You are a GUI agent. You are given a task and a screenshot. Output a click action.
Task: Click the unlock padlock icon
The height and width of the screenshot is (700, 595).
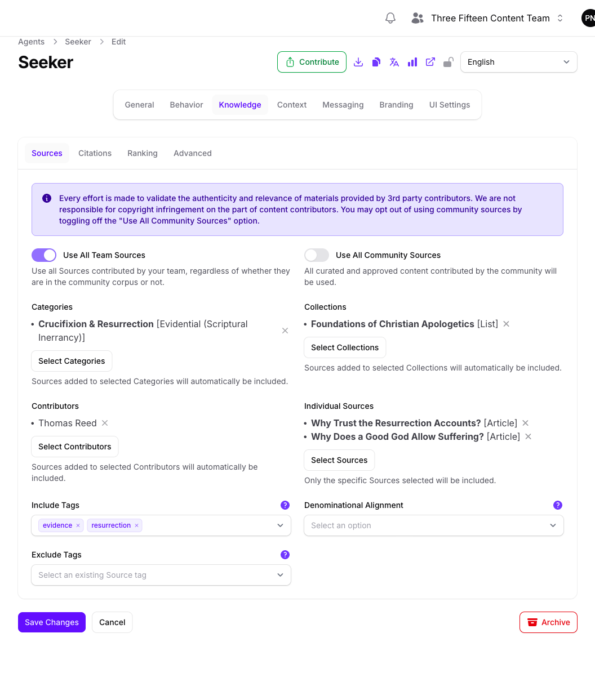[449, 62]
